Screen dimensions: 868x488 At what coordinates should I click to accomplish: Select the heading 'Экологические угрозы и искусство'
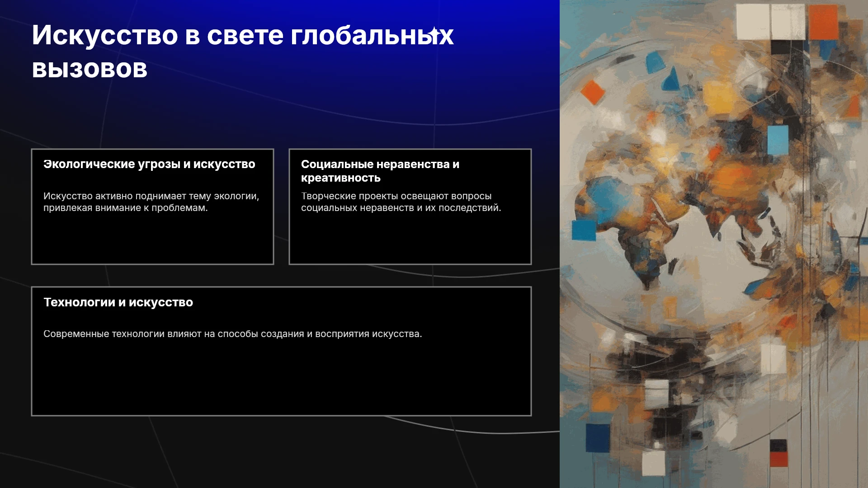click(x=149, y=164)
